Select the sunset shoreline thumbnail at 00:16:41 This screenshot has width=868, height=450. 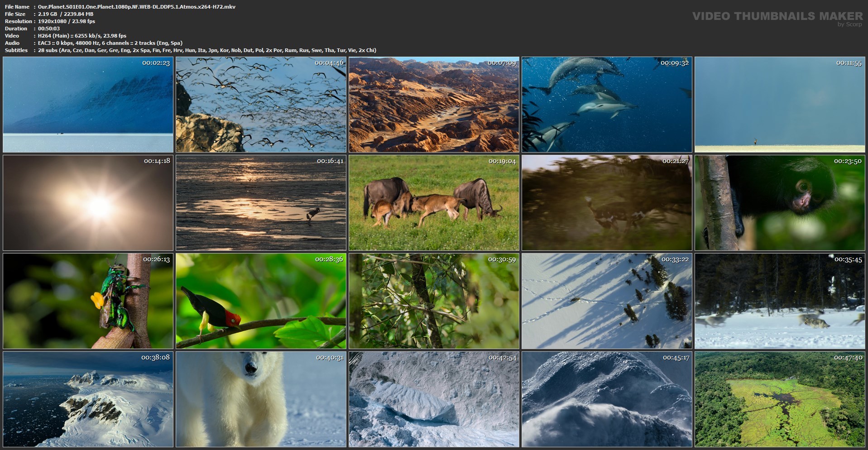tap(261, 203)
